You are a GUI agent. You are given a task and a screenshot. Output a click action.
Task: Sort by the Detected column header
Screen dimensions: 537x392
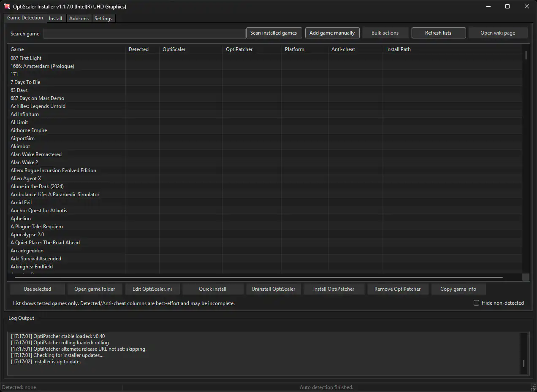tap(142, 49)
